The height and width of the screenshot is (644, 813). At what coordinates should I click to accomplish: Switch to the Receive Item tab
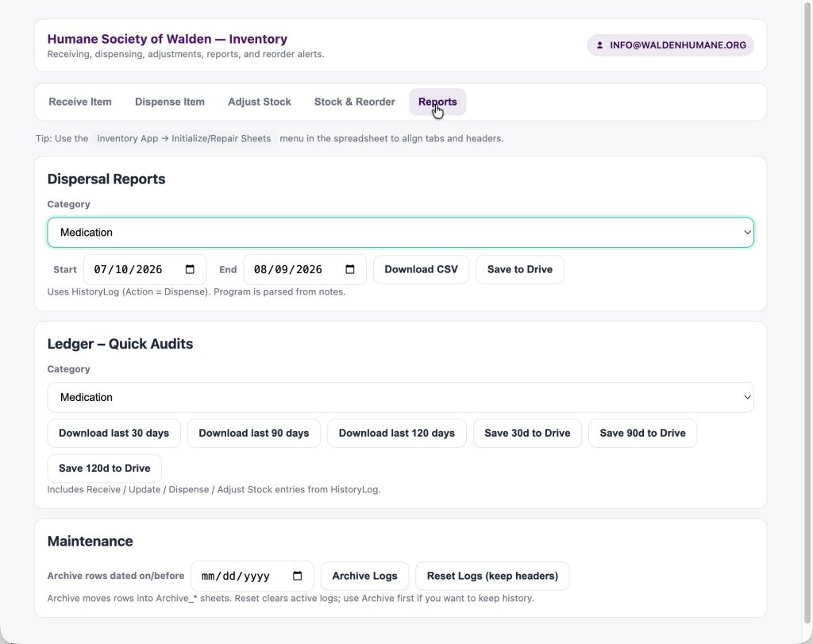80,102
